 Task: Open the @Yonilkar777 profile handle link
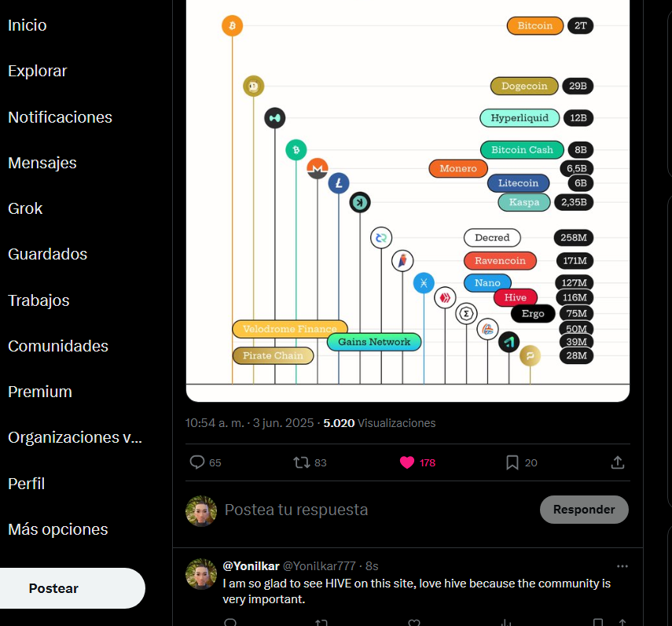pos(319,566)
